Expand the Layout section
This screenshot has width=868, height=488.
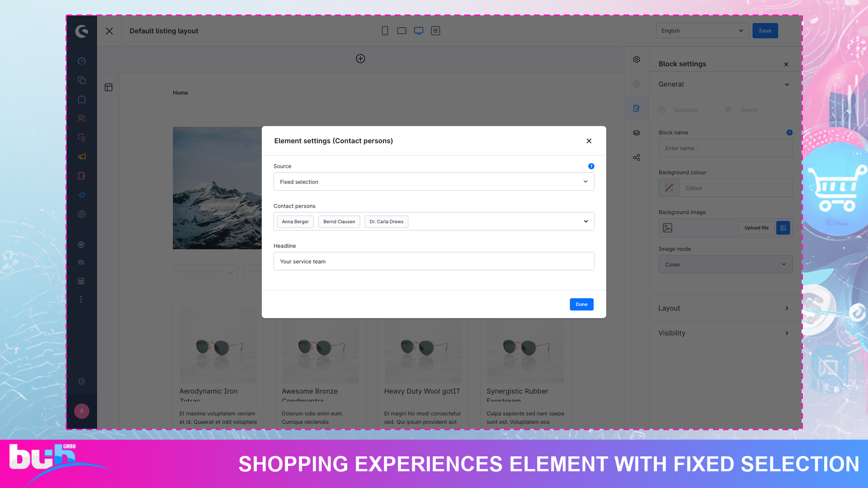[725, 308]
